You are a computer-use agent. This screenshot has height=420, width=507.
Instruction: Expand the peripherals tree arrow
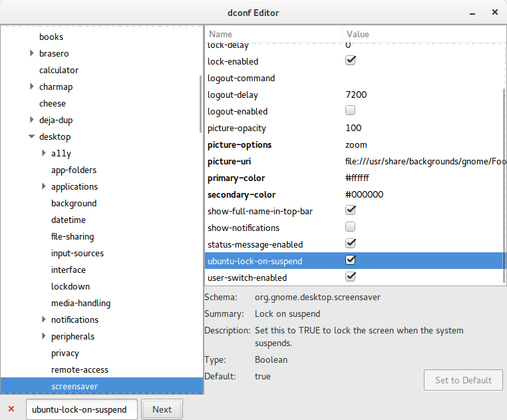(x=43, y=336)
